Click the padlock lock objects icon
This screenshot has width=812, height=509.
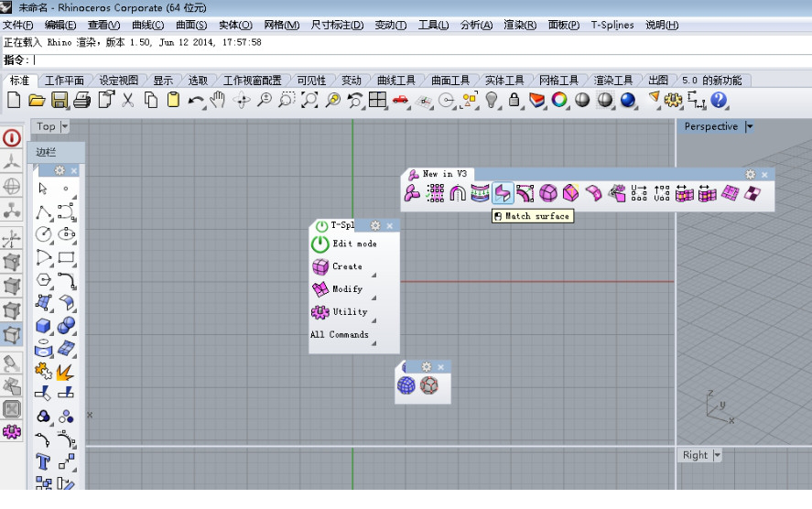(x=514, y=100)
